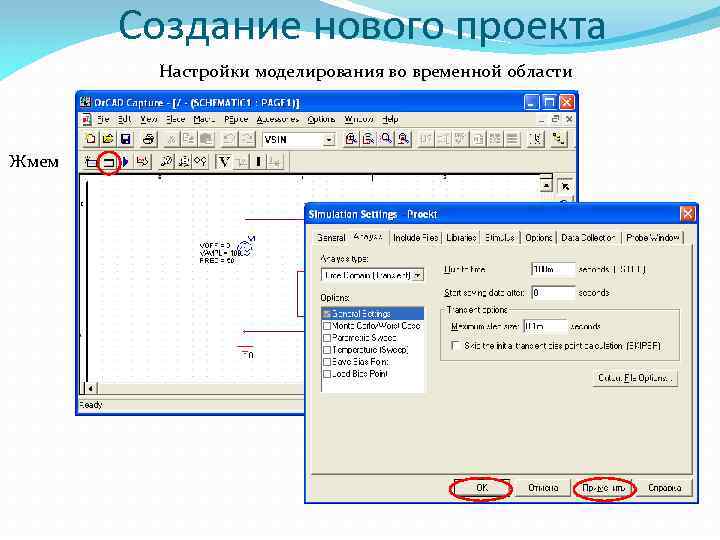Click the Maximum step size field
The image size is (720, 540).
(x=546, y=326)
